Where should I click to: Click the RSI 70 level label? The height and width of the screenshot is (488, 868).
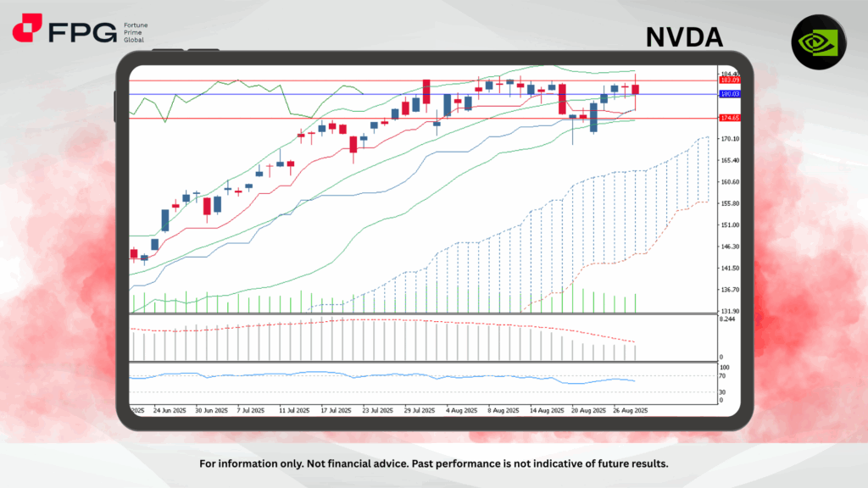[722, 375]
